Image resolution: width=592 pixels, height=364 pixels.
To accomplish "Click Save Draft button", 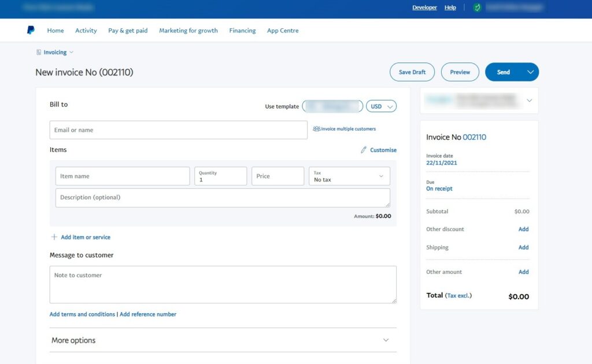I will tap(412, 72).
